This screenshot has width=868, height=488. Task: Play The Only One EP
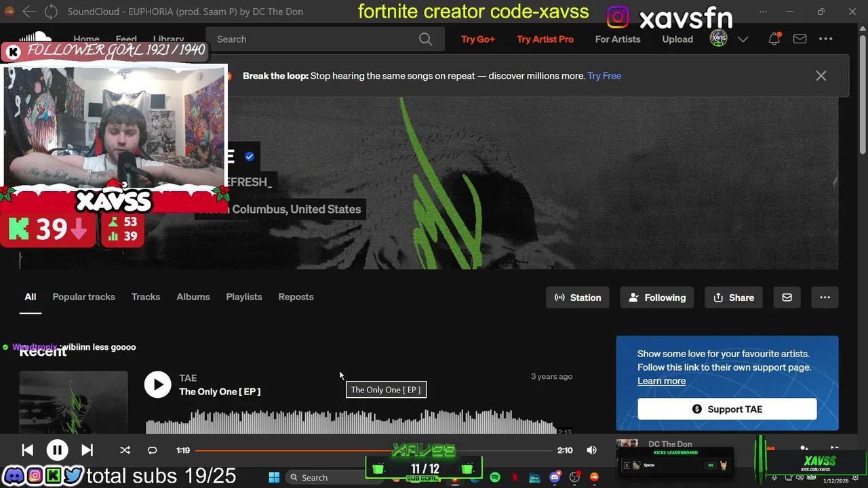point(157,385)
